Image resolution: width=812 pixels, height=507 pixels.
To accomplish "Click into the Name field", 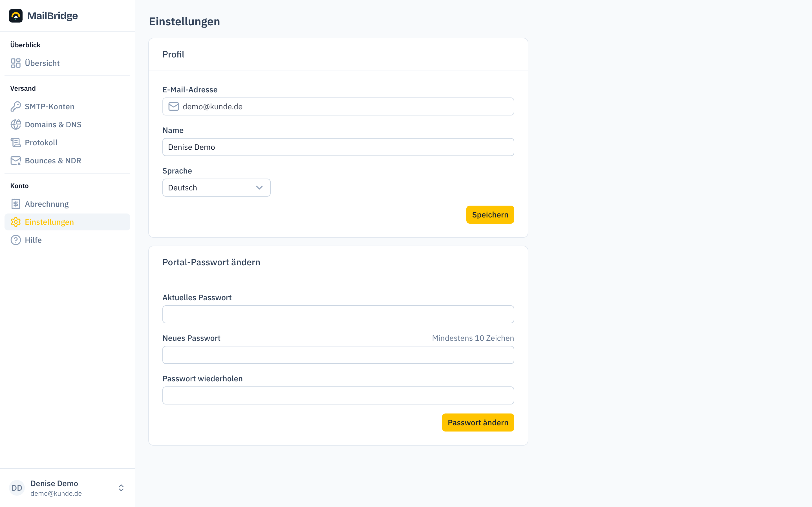I will [x=338, y=147].
